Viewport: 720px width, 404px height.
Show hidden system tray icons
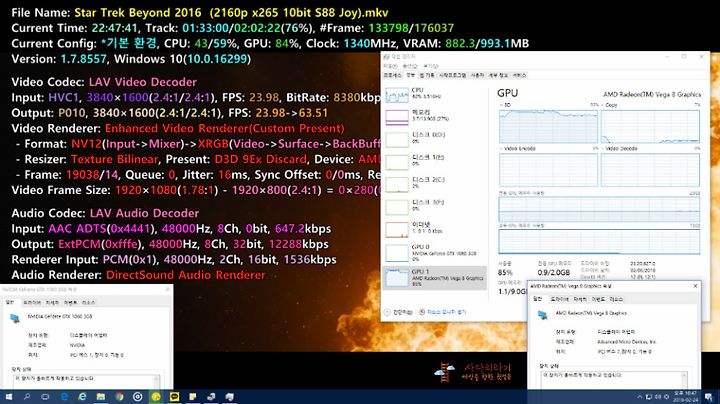[x=640, y=397]
